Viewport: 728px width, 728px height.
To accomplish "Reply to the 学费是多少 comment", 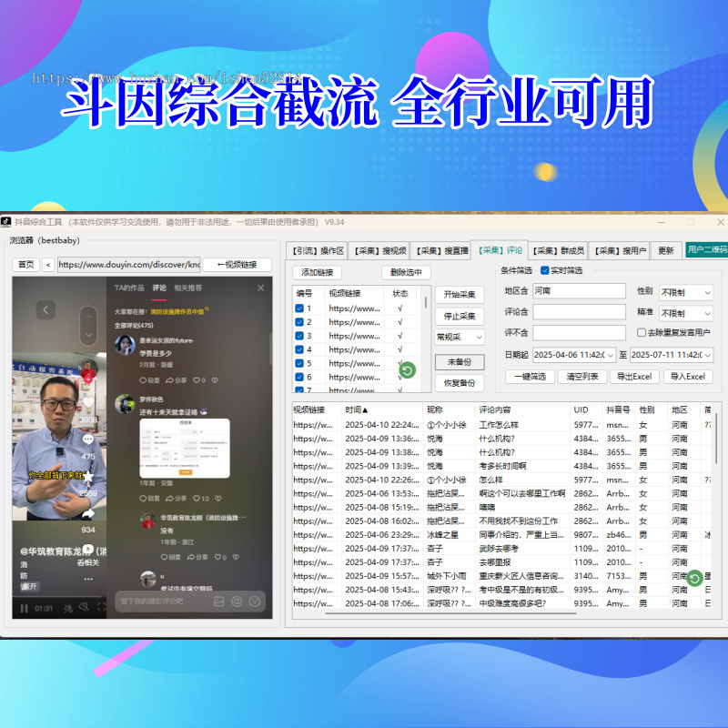I will (x=149, y=380).
